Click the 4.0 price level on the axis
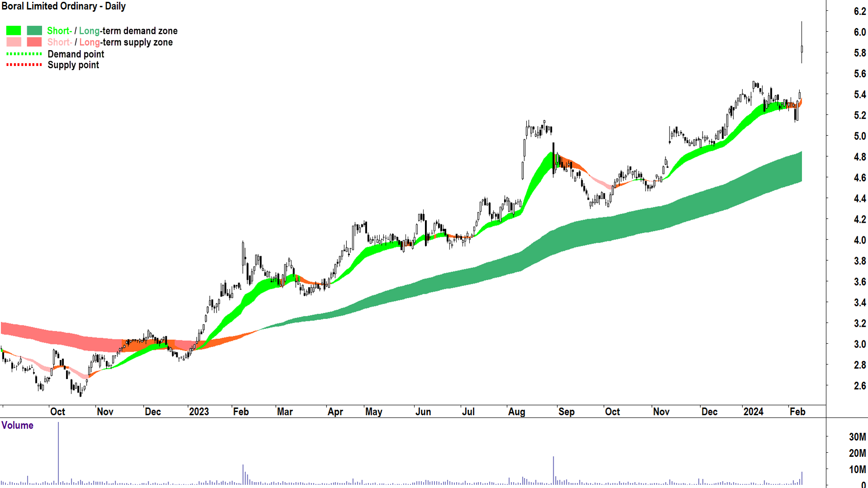Screen dimensions: 868x488 (859, 240)
